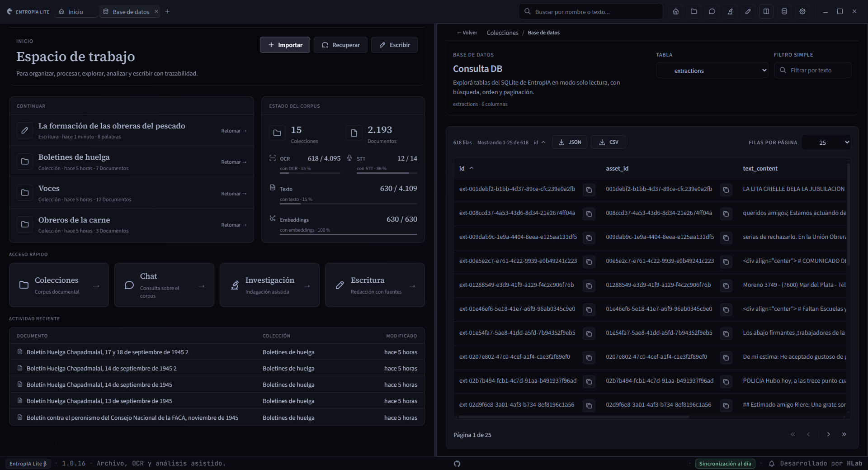Jump to the last page of results

844,434
